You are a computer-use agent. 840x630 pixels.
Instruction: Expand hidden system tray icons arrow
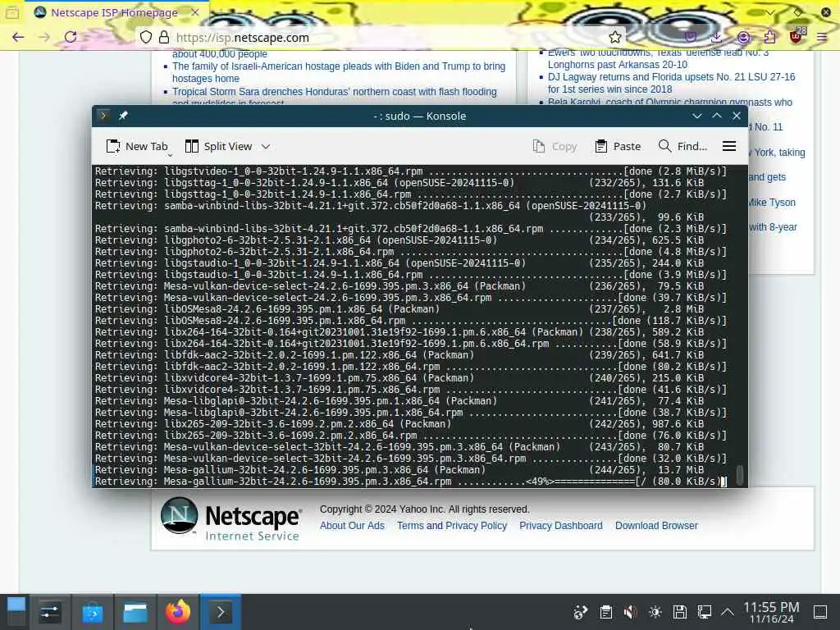point(727,612)
